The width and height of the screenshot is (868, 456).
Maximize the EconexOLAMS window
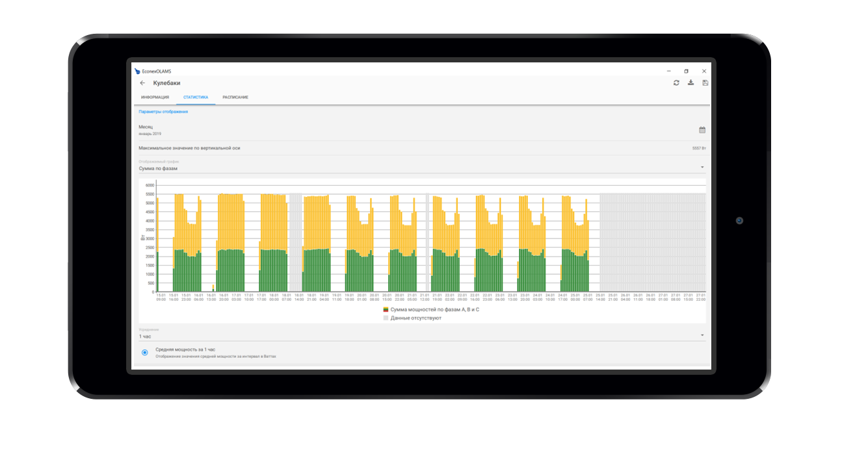(x=686, y=71)
